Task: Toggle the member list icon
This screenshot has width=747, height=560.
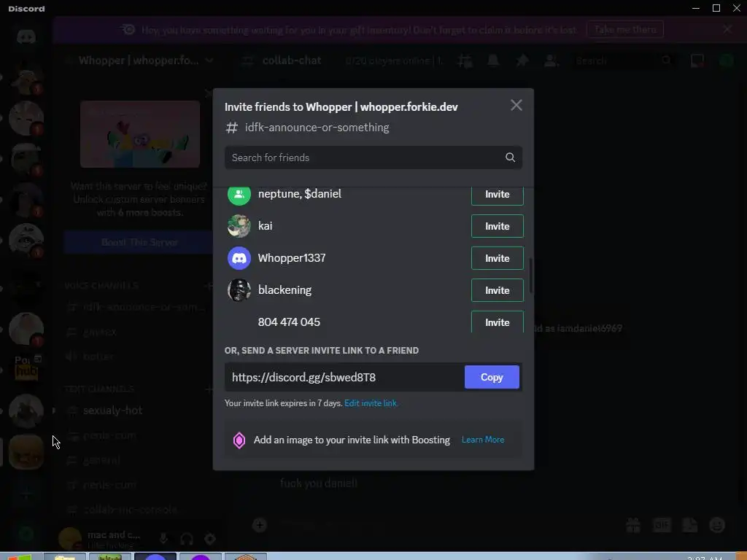Action: 551,61
